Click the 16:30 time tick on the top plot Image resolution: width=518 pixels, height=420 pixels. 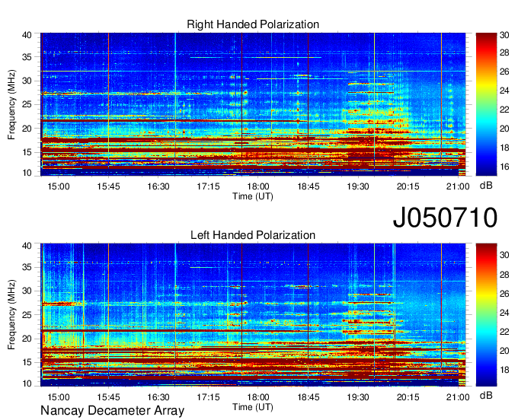click(x=158, y=186)
